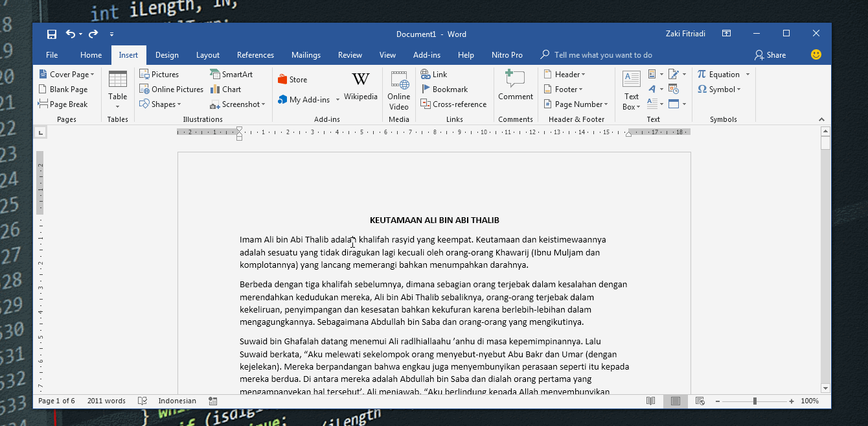Viewport: 868px width, 426px height.
Task: Open the Shapes gallery
Action: click(161, 104)
